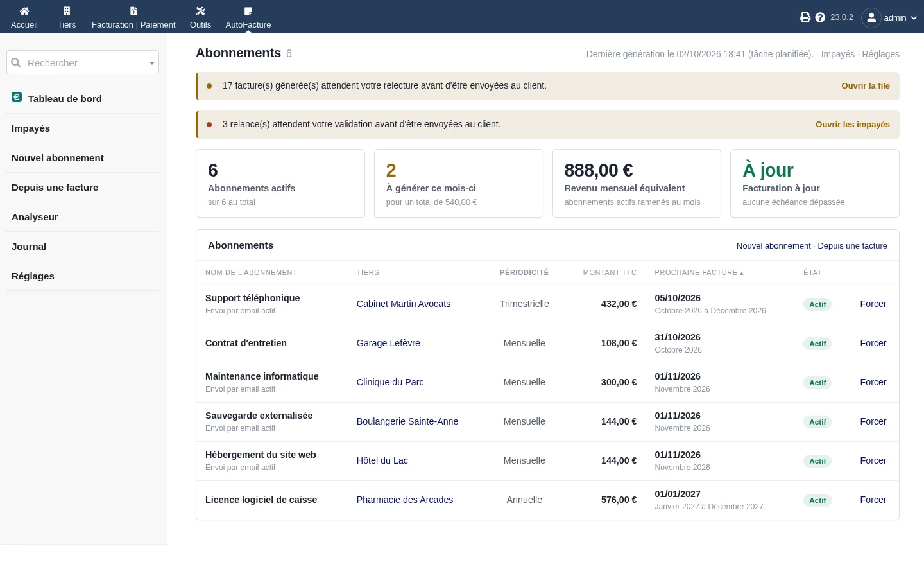Click the printer icon in the top bar

coord(805,17)
